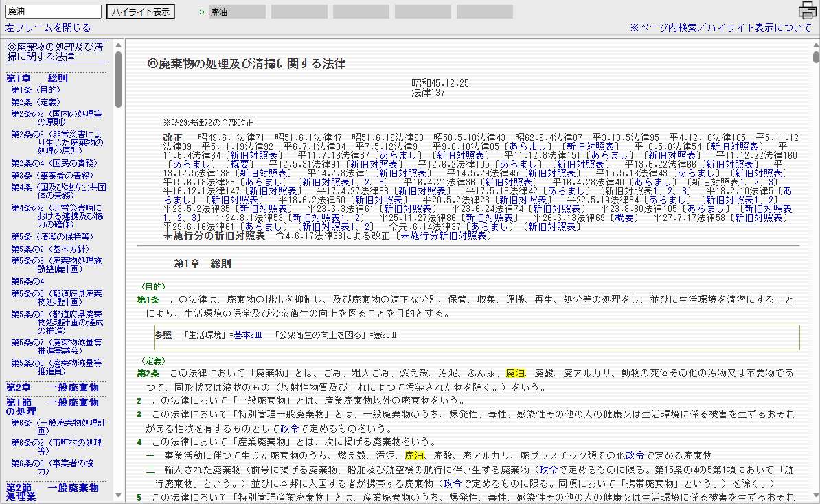Open the ページ内検索／ハイライト表示について help link
Screen dimensions: 820x504
[720, 27]
